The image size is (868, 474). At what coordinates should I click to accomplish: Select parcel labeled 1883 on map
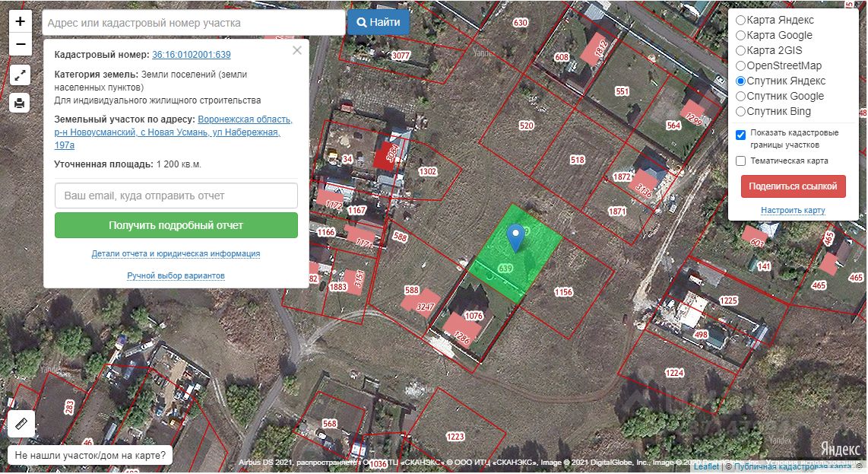coord(337,287)
